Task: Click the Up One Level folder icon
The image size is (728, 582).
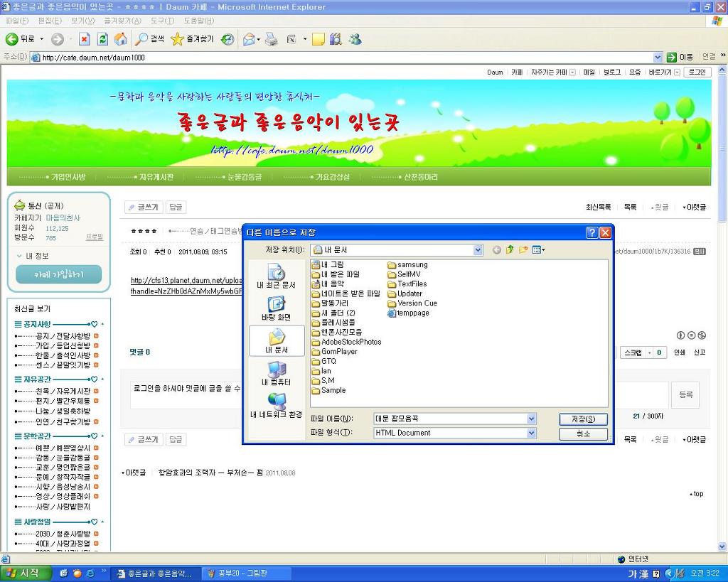Action: click(510, 250)
